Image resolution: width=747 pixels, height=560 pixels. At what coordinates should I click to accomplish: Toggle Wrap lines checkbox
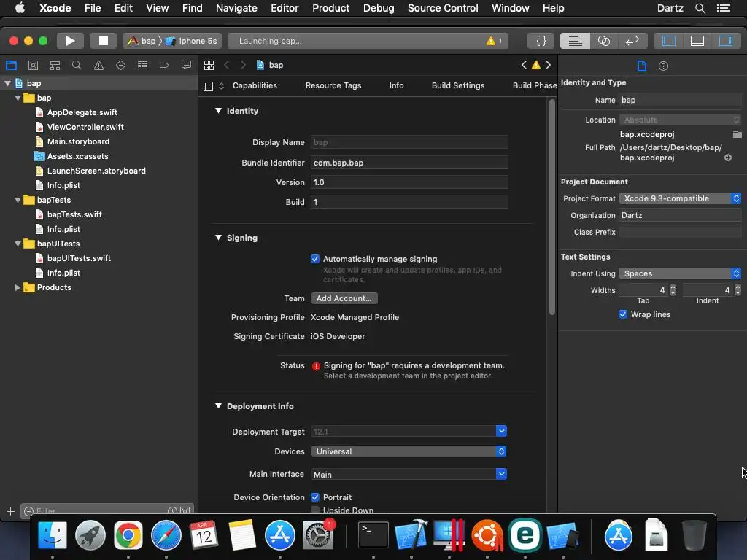[623, 314]
